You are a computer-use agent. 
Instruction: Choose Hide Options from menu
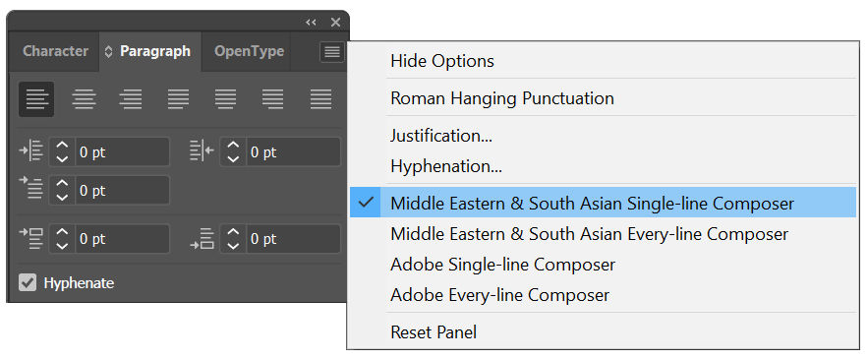click(x=603, y=60)
